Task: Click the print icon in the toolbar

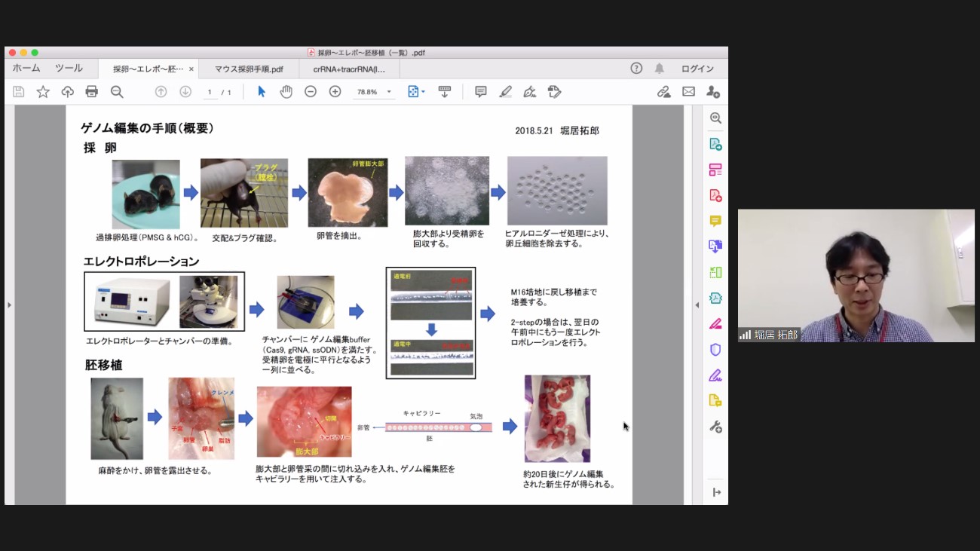Action: point(92,92)
